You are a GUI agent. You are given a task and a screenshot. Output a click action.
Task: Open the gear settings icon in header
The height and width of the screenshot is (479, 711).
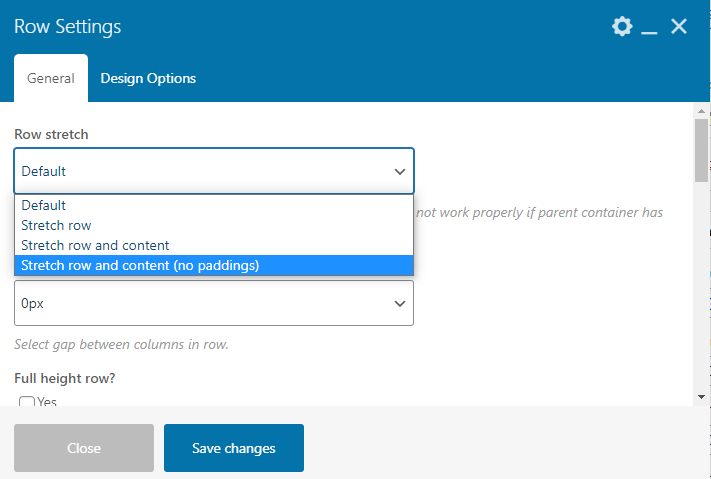[622, 27]
